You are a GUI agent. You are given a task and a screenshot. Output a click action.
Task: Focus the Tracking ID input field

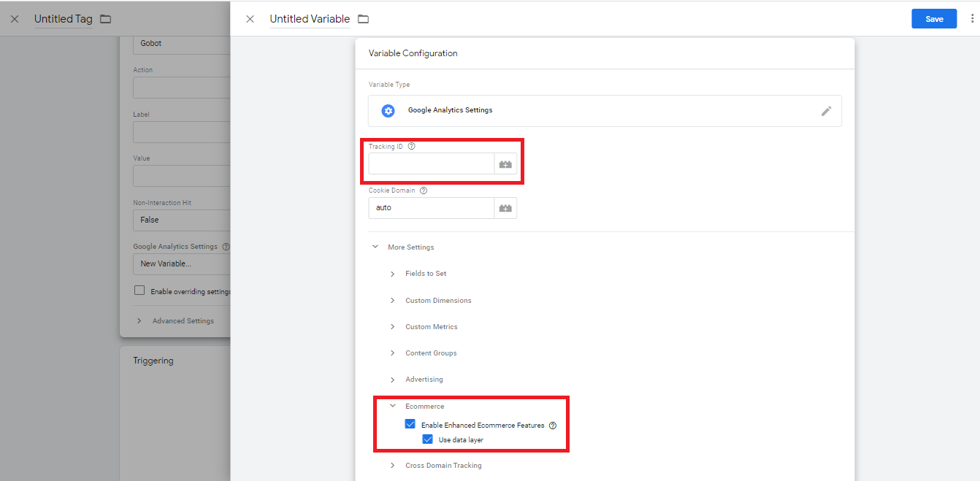(x=432, y=164)
